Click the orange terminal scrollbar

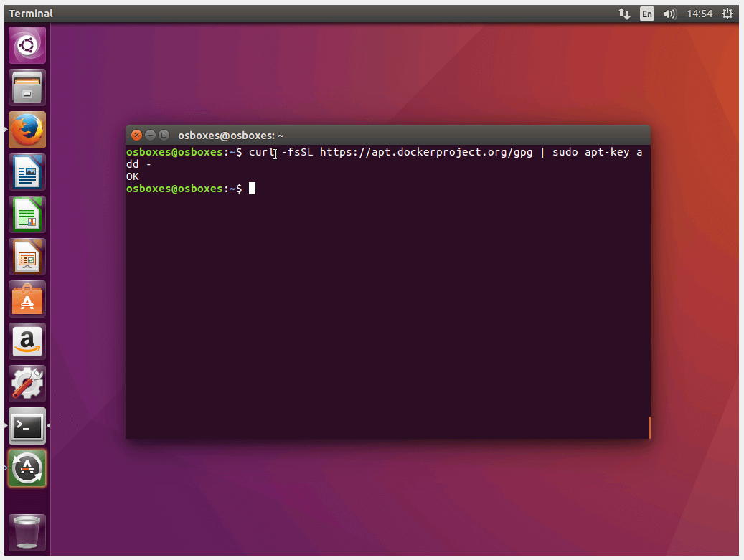[x=649, y=427]
